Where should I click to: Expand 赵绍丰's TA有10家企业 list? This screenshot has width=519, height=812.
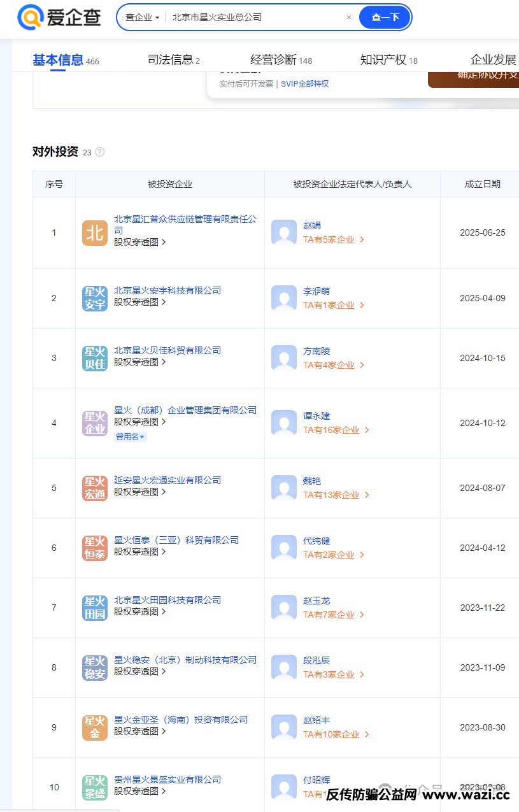click(x=336, y=734)
